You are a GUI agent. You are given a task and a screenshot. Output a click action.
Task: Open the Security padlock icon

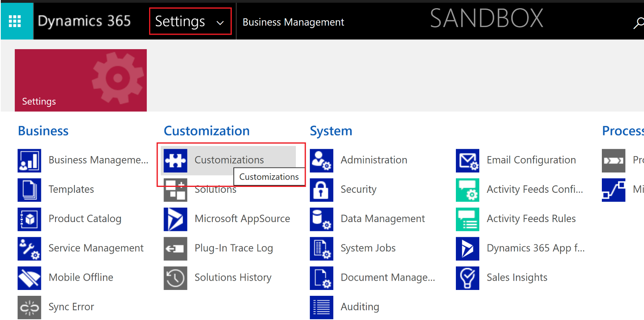tap(322, 190)
